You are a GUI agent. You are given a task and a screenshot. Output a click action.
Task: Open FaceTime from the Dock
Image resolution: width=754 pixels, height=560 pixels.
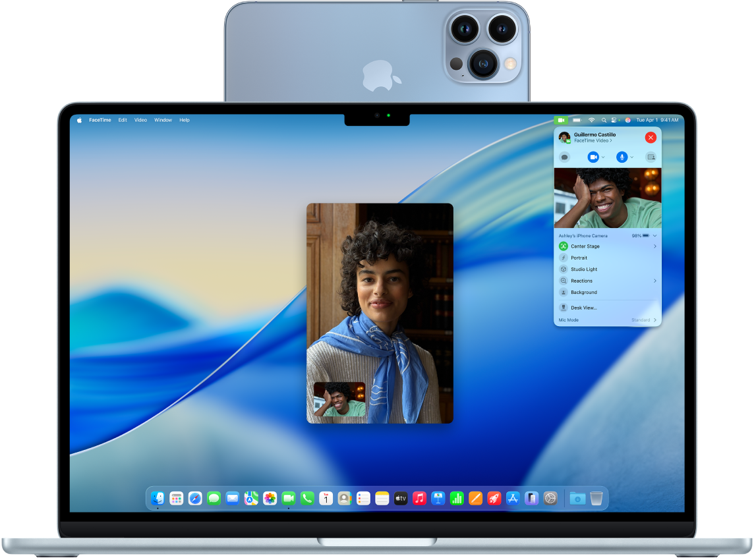288,498
